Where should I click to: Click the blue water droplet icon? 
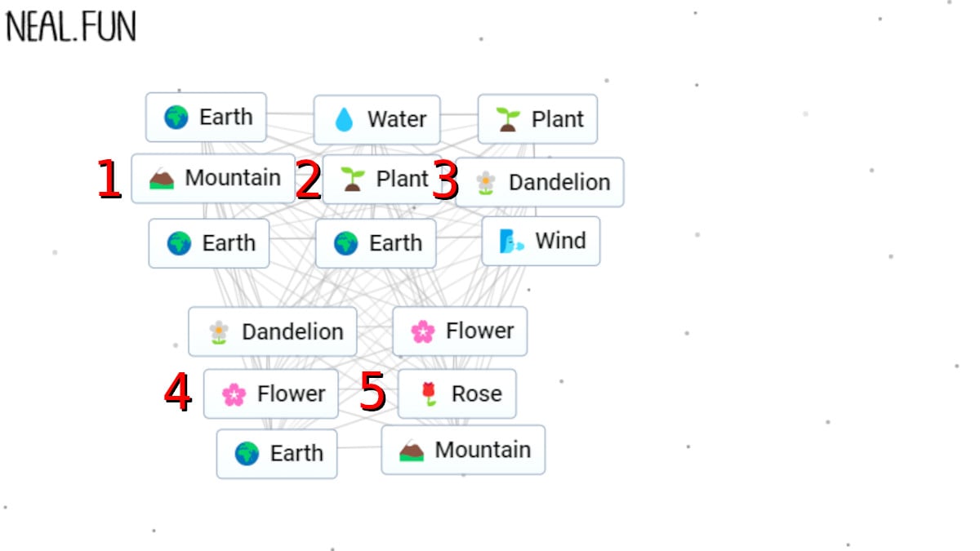(x=344, y=120)
